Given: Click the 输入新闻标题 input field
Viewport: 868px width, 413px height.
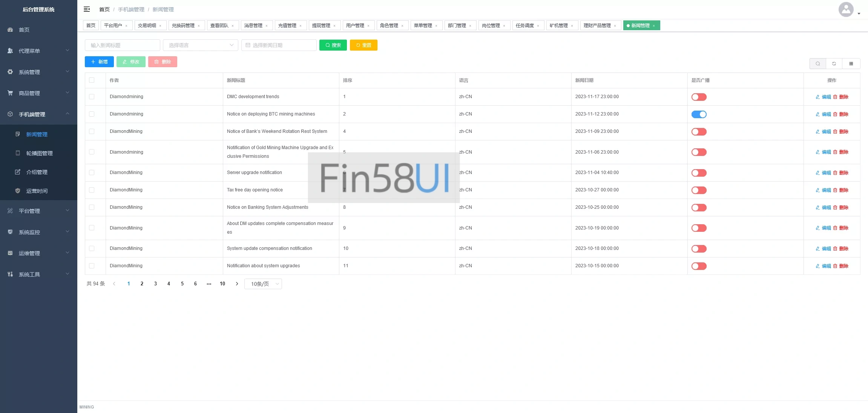Looking at the screenshot, I should point(123,45).
